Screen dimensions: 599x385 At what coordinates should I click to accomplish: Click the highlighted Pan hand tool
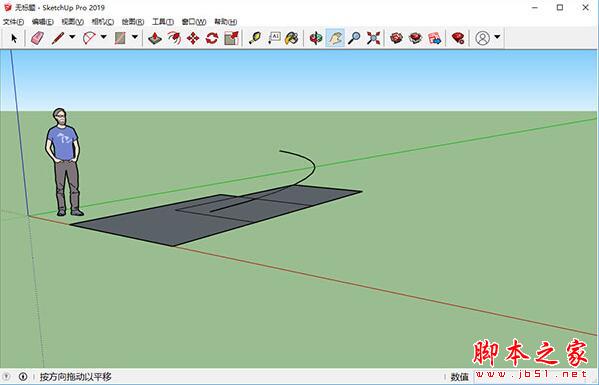[335, 38]
